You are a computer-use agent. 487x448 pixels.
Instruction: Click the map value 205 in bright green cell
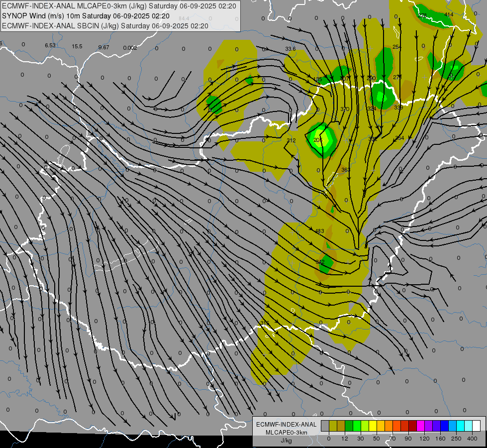coord(318,140)
